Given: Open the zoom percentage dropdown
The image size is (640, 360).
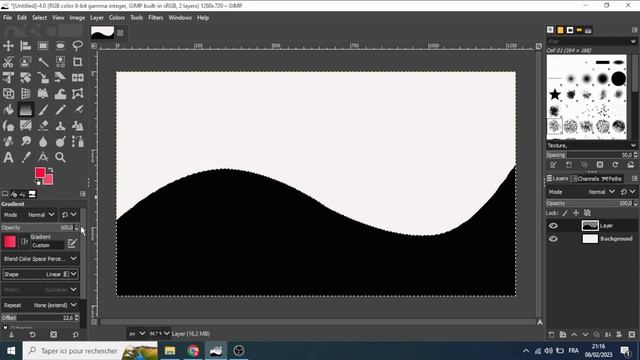Looking at the screenshot, I should tap(159, 333).
